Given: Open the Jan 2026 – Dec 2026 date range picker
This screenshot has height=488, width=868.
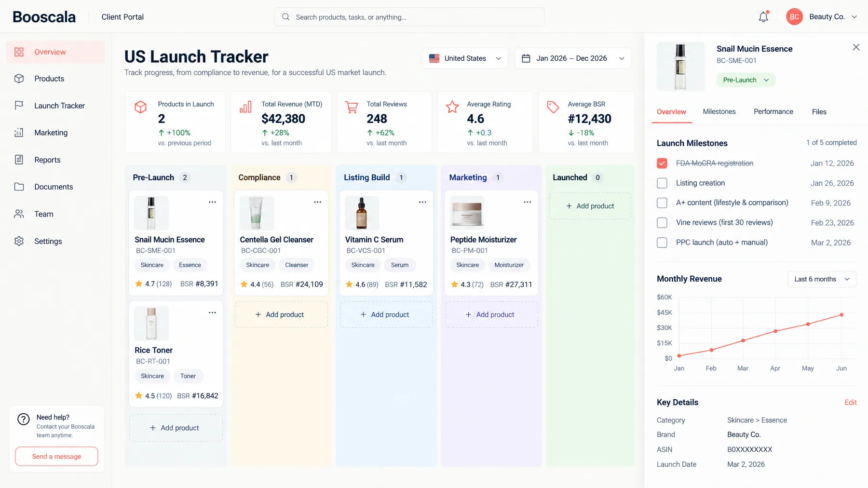Looking at the screenshot, I should point(573,58).
